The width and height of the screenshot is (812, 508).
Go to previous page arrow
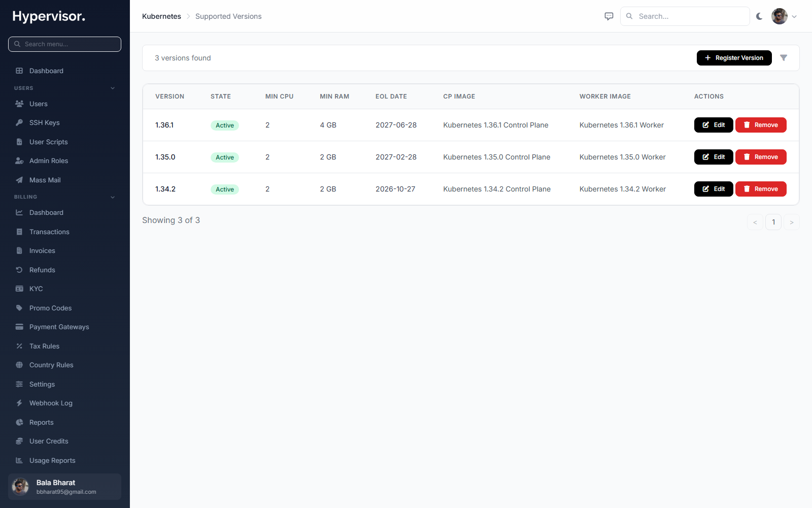755,222
